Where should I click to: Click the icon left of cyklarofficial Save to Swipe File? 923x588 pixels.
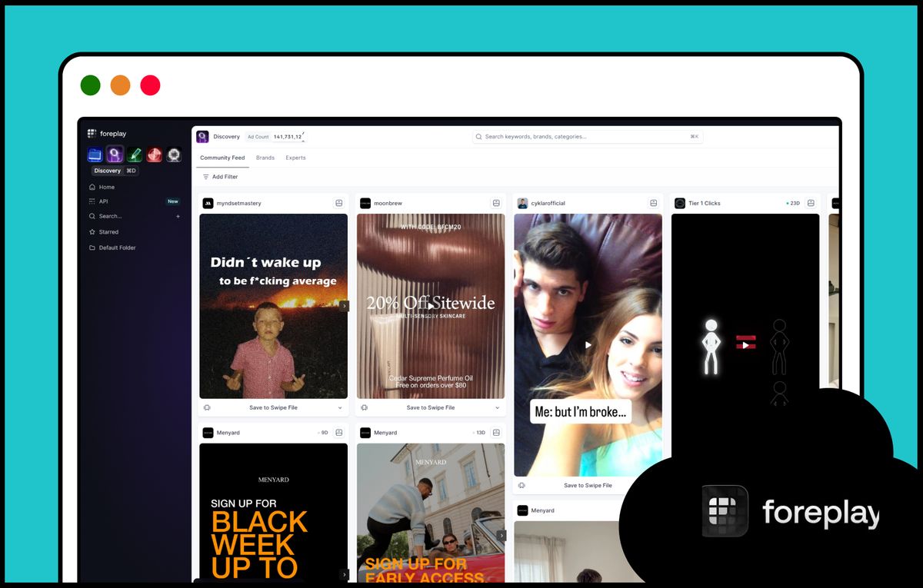(521, 486)
